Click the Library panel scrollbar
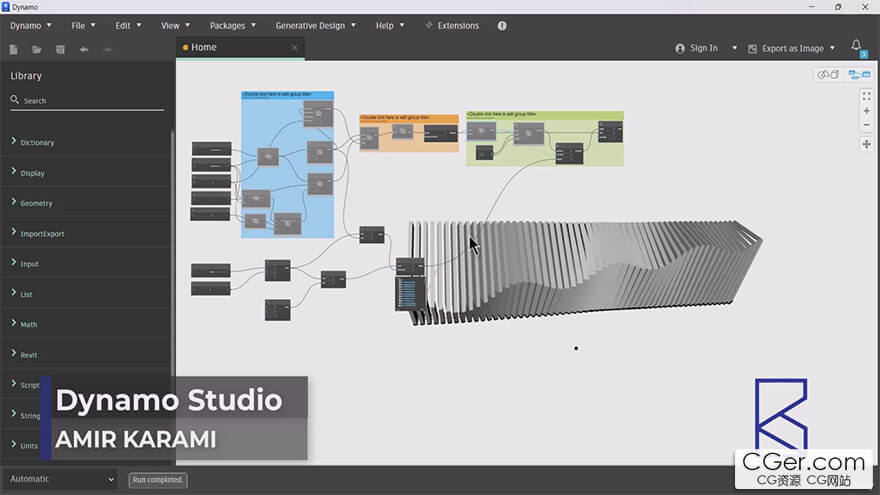The image size is (880, 495). 172,253
